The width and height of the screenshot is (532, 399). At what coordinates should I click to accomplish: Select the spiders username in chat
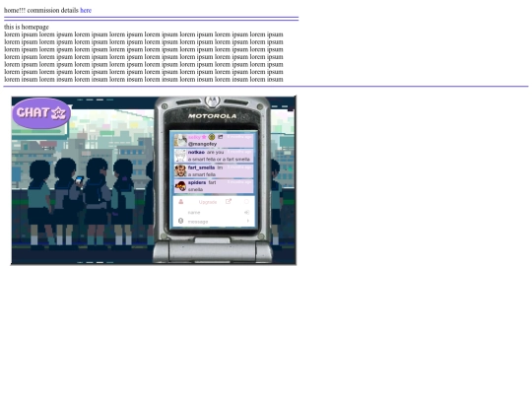click(197, 182)
